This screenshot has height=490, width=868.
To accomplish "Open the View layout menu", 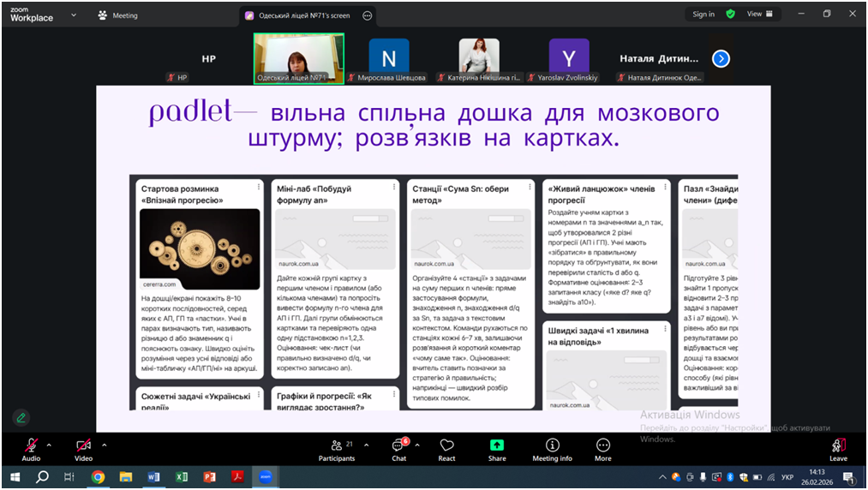I will click(x=759, y=15).
